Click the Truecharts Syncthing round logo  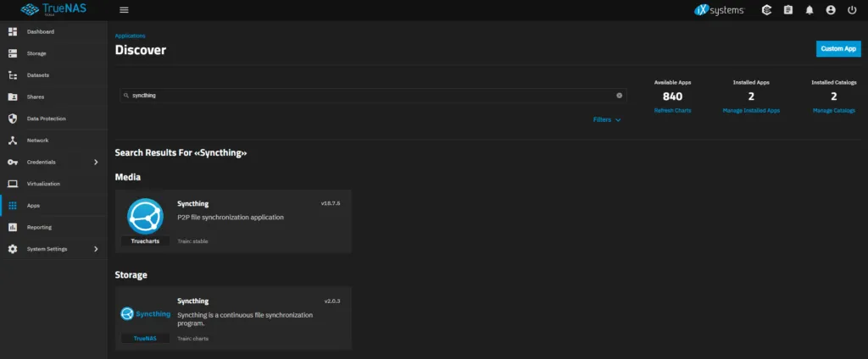(x=145, y=216)
